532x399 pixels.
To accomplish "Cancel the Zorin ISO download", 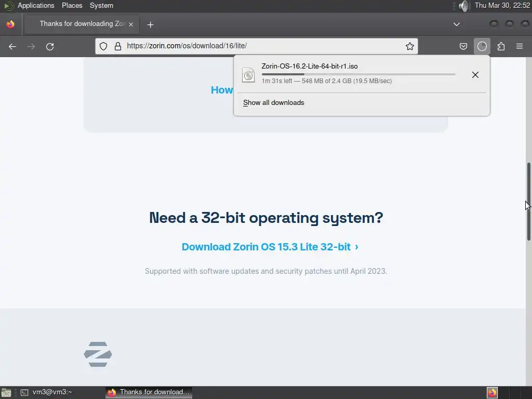I will 475,75.
